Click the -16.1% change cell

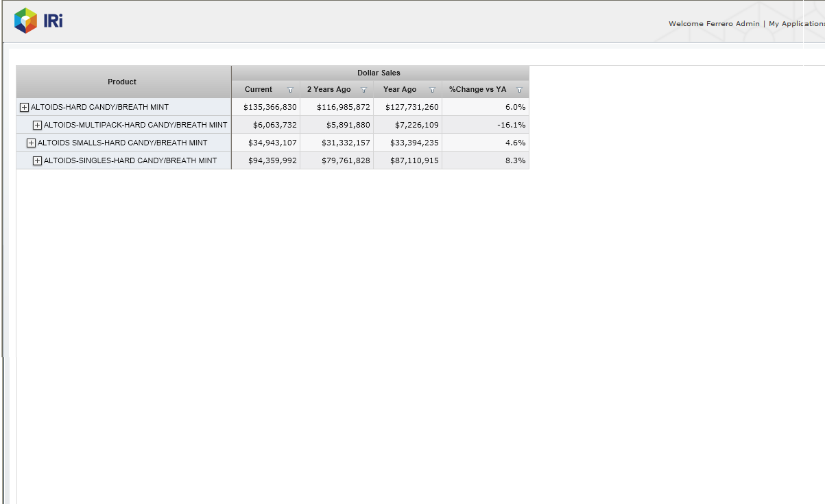(511, 125)
